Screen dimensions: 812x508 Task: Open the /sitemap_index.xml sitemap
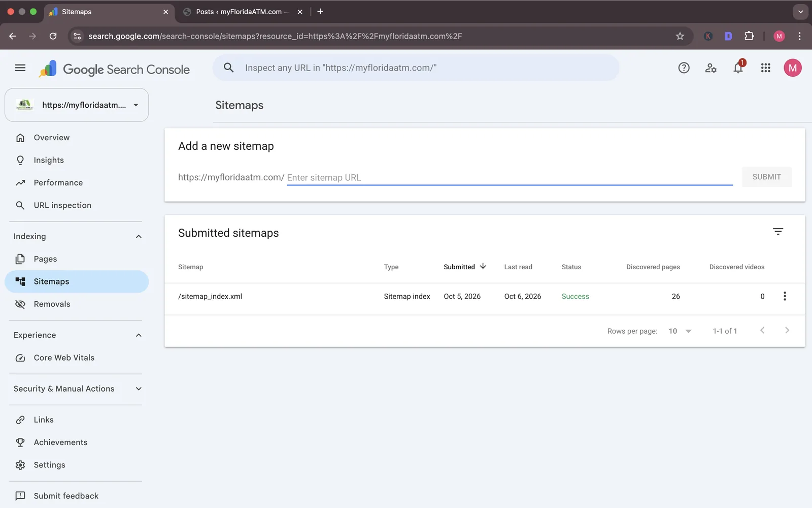tap(210, 296)
